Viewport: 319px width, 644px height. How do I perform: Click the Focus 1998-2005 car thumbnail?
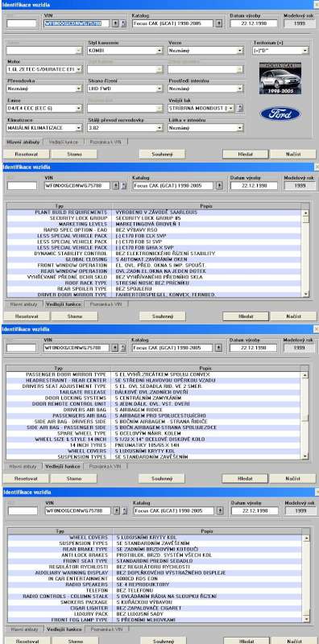coord(280,78)
